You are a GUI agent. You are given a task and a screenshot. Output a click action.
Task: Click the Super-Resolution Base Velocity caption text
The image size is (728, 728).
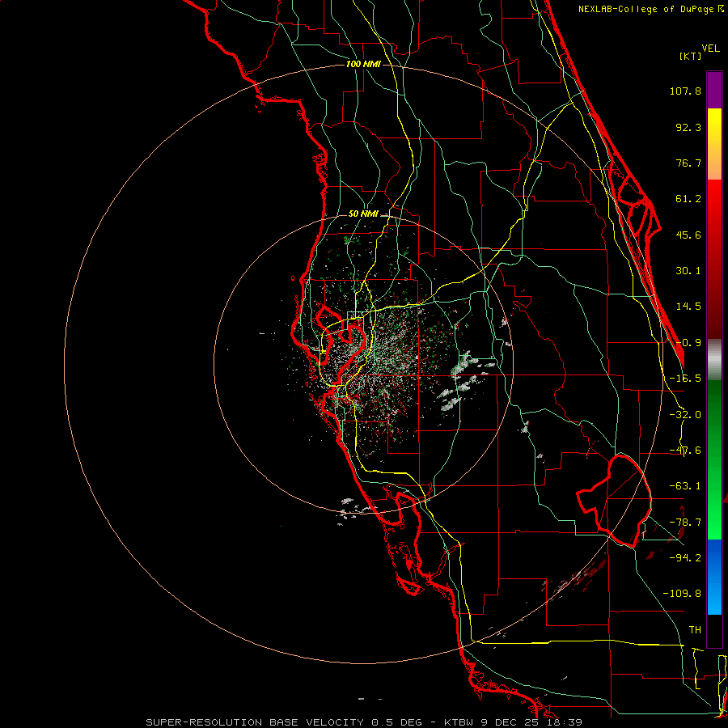click(364, 722)
